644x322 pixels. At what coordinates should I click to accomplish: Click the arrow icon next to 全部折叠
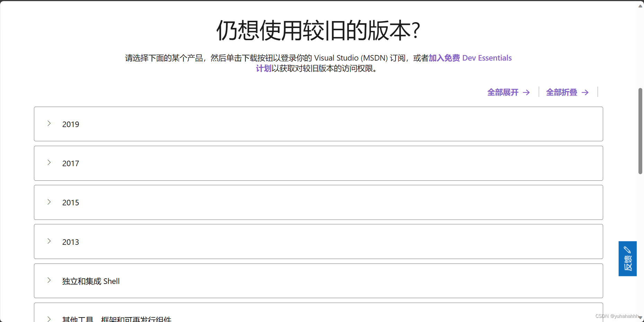pyautogui.click(x=585, y=92)
